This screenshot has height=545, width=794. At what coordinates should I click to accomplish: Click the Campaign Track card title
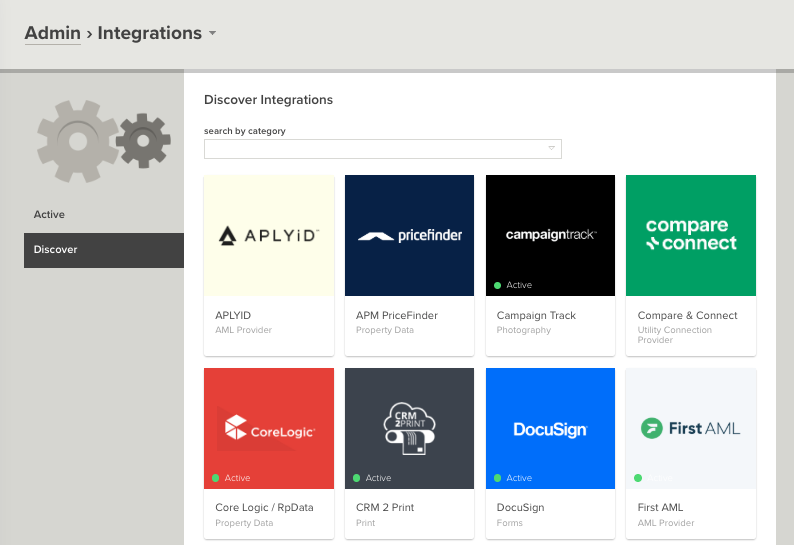click(x=536, y=315)
